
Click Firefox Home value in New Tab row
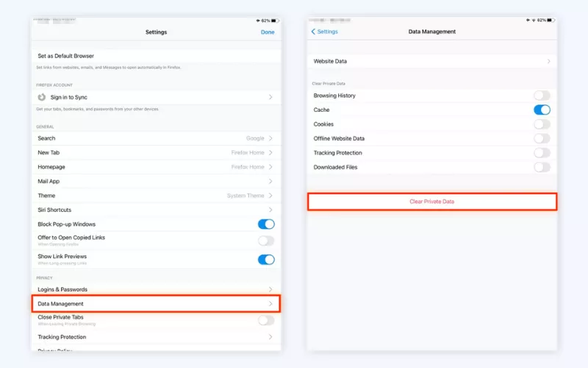pos(248,152)
